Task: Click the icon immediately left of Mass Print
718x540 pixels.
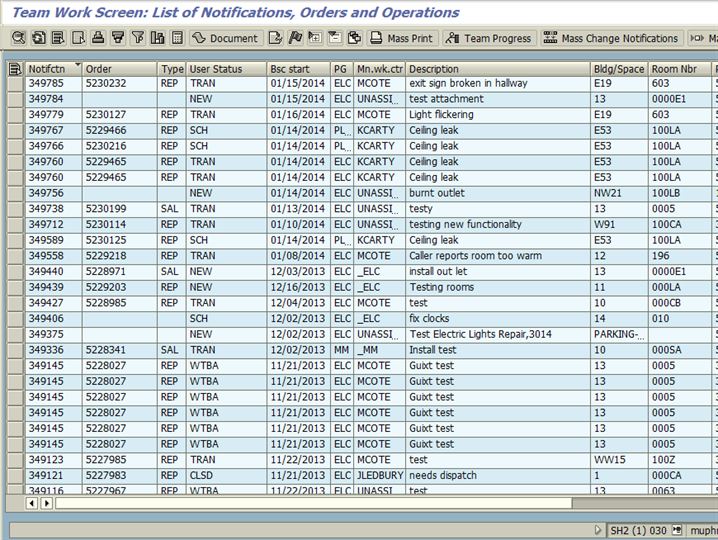Action: coord(353,38)
